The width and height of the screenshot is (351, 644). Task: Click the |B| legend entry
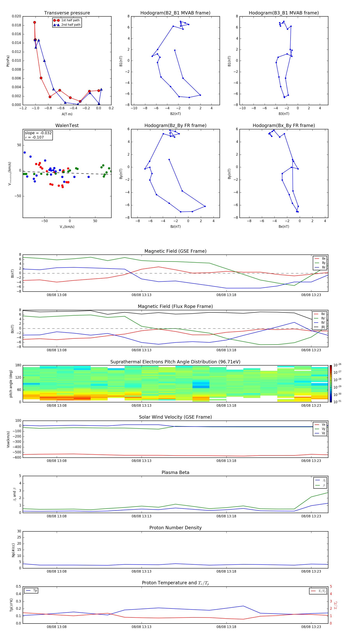coord(320,327)
